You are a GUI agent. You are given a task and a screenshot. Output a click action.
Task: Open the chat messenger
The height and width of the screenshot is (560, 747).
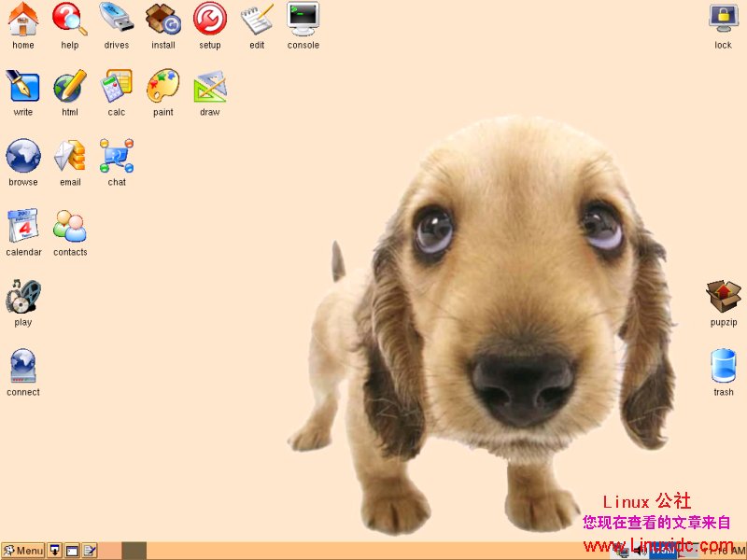[x=116, y=157]
